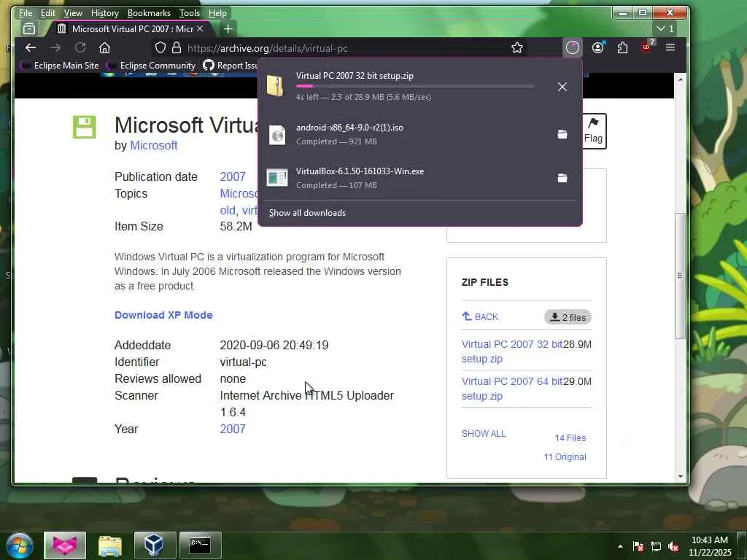Open the Report Issue GitHub bookmark
Image resolution: width=747 pixels, height=560 pixels.
pos(231,65)
